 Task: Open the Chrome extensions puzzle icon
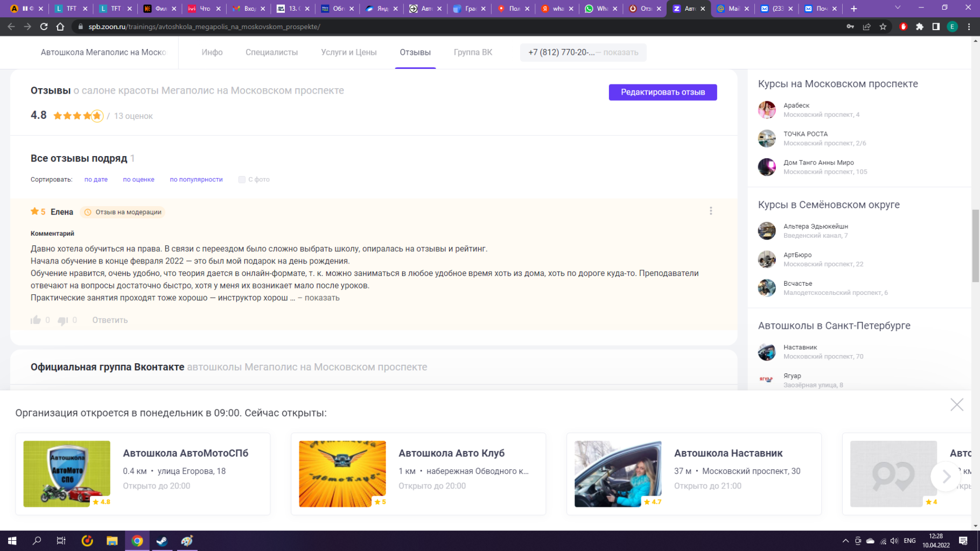click(920, 26)
